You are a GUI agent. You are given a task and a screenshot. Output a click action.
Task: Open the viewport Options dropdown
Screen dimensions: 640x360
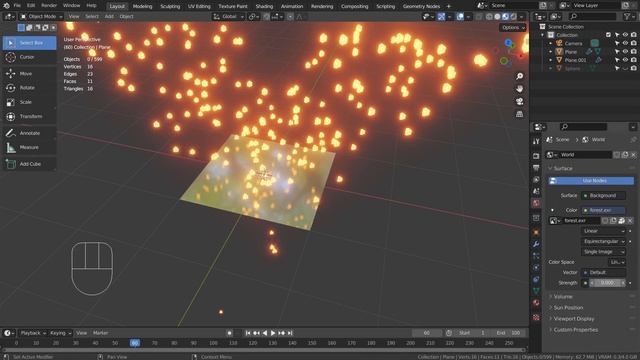(x=513, y=27)
